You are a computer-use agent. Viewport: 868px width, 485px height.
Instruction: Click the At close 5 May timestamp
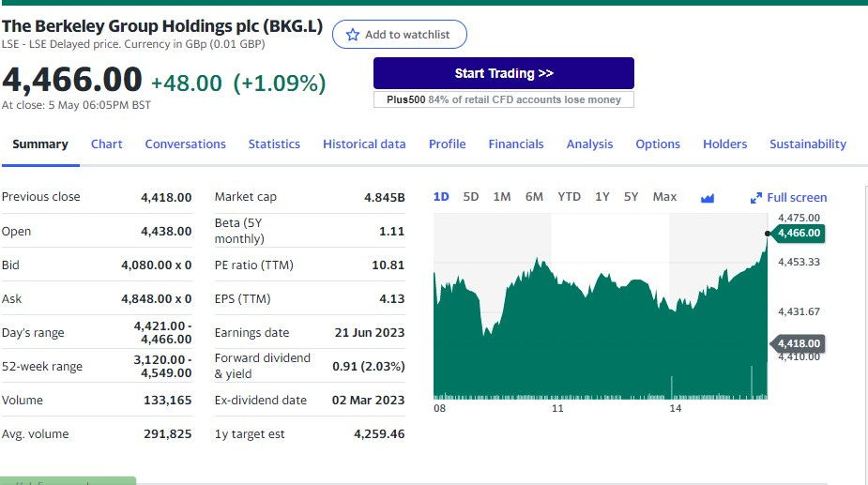pos(76,105)
